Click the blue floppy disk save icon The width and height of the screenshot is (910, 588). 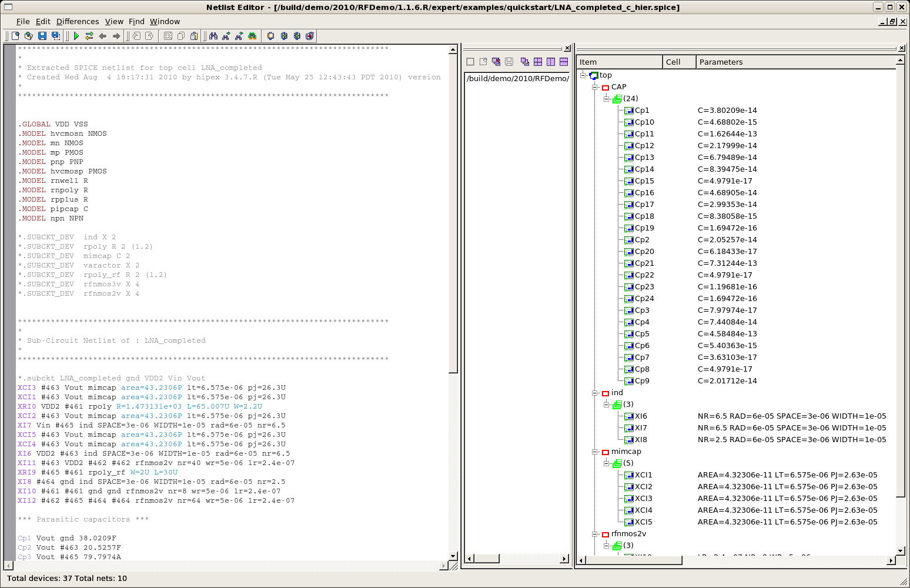click(x=42, y=36)
